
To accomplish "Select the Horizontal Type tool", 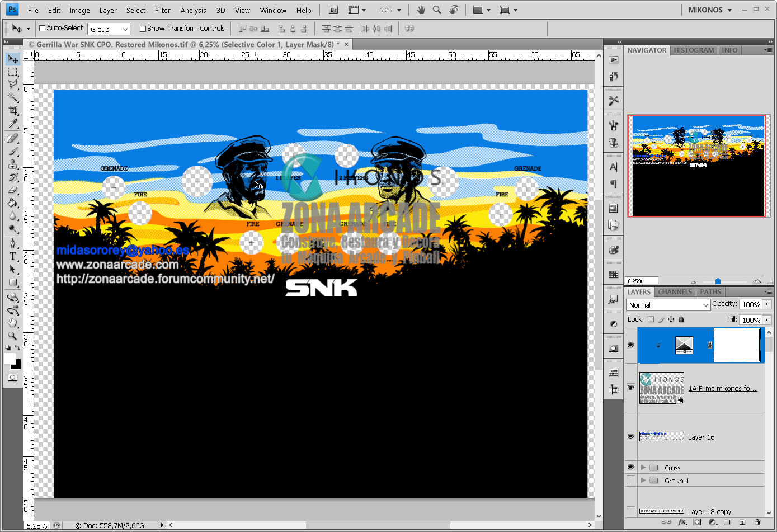I will click(13, 255).
